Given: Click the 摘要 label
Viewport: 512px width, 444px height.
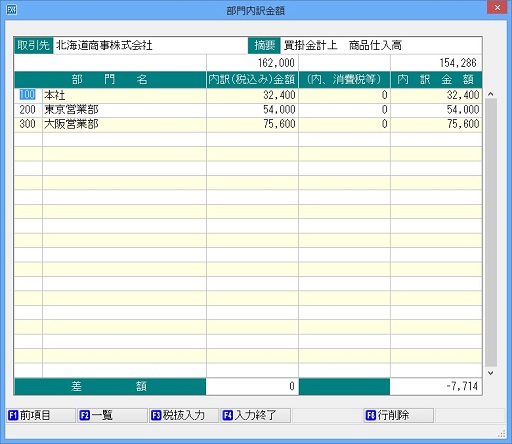Looking at the screenshot, I should point(264,45).
